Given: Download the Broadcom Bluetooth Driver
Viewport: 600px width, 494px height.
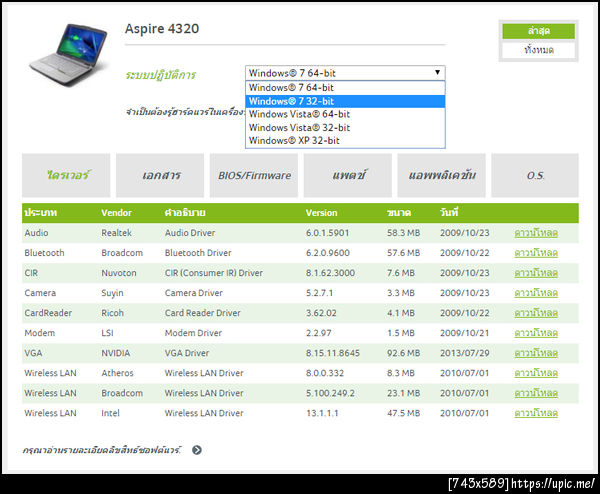Looking at the screenshot, I should (536, 253).
